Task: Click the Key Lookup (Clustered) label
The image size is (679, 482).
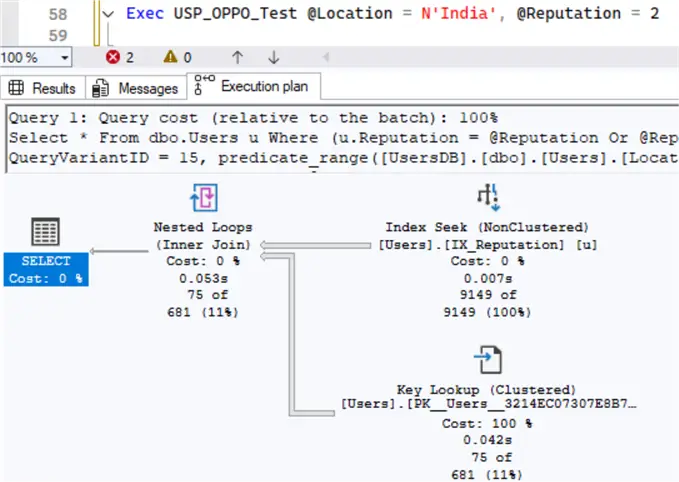Action: pyautogui.click(x=487, y=389)
